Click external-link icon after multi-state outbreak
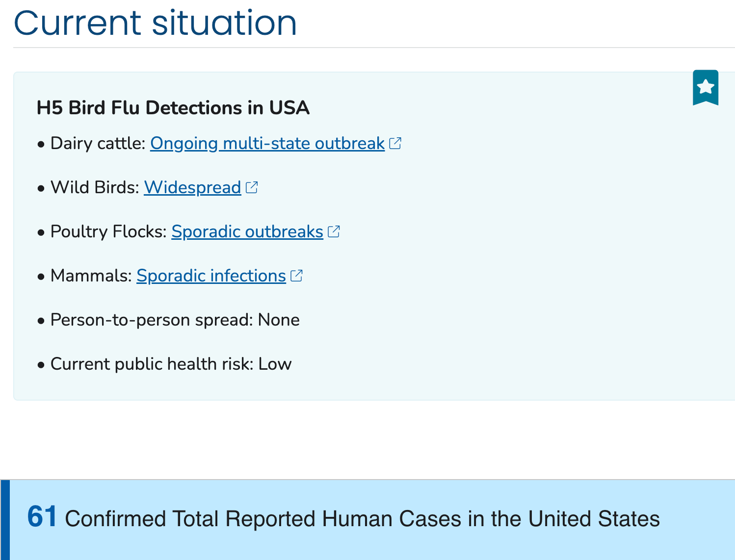 click(x=395, y=143)
